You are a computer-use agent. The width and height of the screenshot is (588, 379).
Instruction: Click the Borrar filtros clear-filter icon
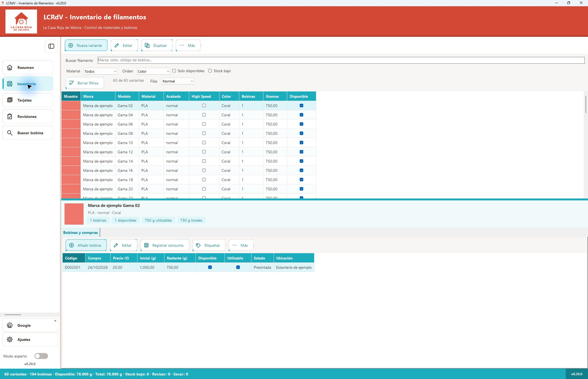72,83
